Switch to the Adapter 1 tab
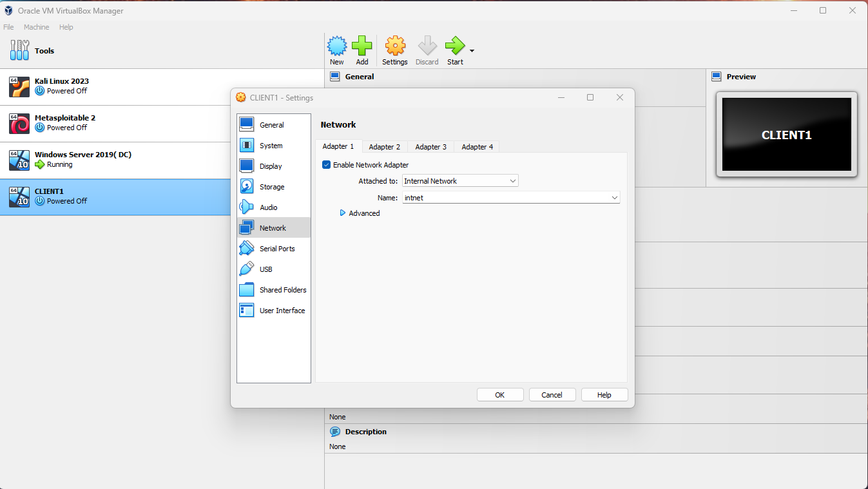868x489 pixels. 338,147
